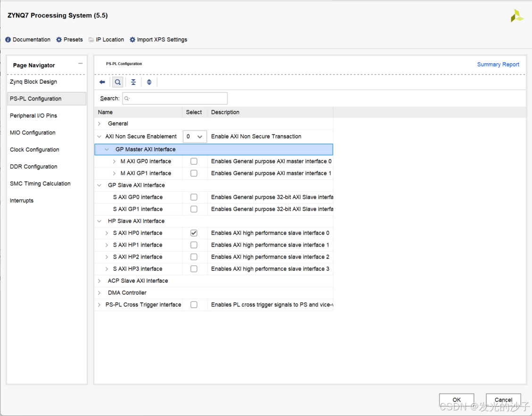Viewport: 532px width, 416px height.
Task: Enable PS-PL Cross Trigger interface checkbox
Action: tap(194, 305)
